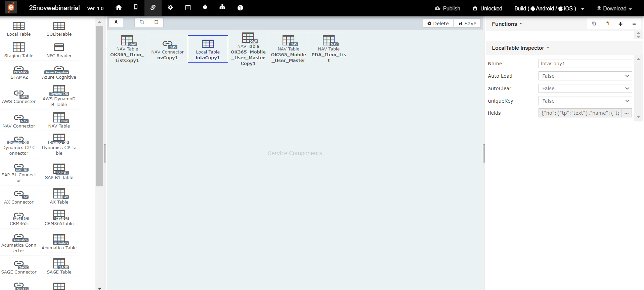Image resolution: width=644 pixels, height=290 pixels.
Task: Select the AWS Connector component
Action: [x=19, y=97]
